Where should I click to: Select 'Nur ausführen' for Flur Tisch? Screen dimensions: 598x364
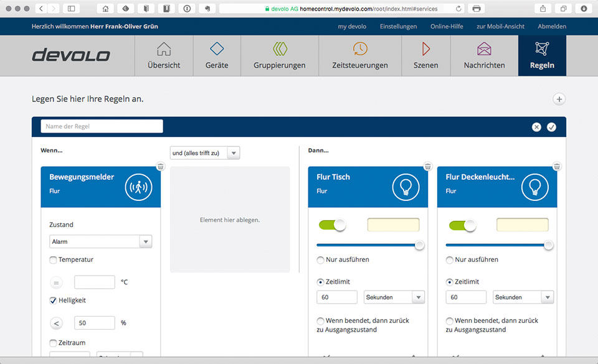(x=321, y=259)
